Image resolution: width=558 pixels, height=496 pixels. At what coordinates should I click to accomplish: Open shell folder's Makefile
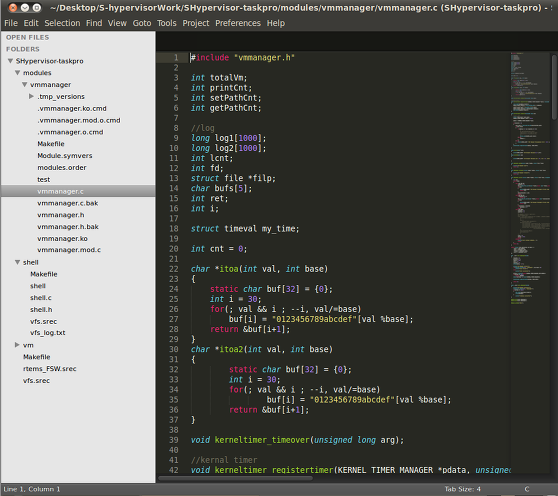(43, 274)
